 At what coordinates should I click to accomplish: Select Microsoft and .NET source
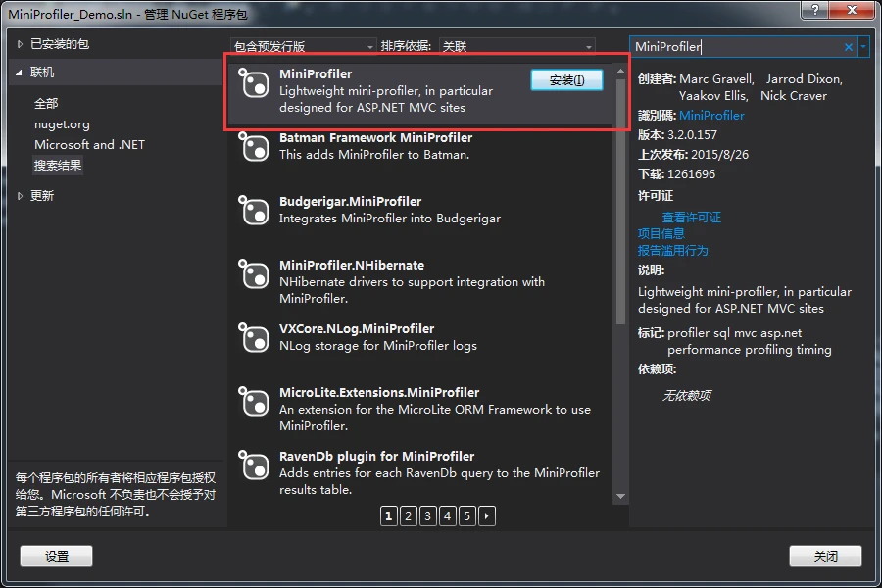click(89, 145)
